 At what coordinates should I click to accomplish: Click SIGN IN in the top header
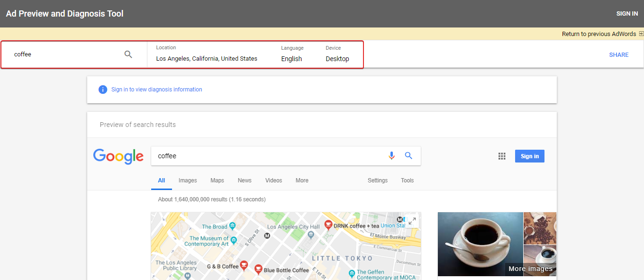point(627,14)
